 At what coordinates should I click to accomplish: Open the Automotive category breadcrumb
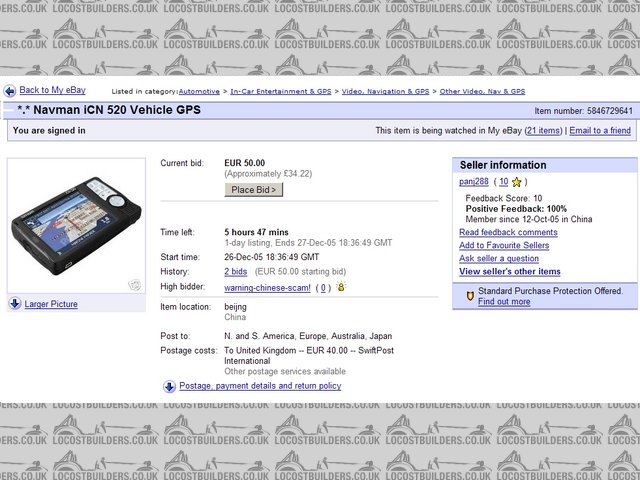point(199,91)
